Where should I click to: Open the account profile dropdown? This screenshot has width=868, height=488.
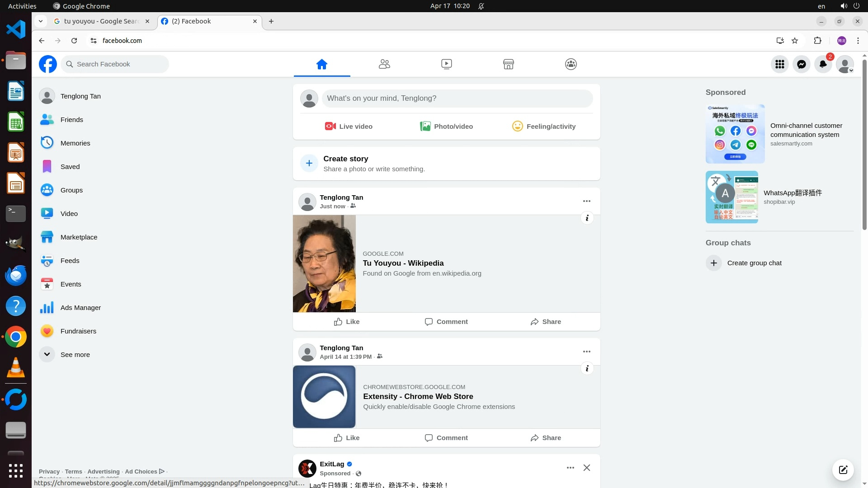click(844, 64)
